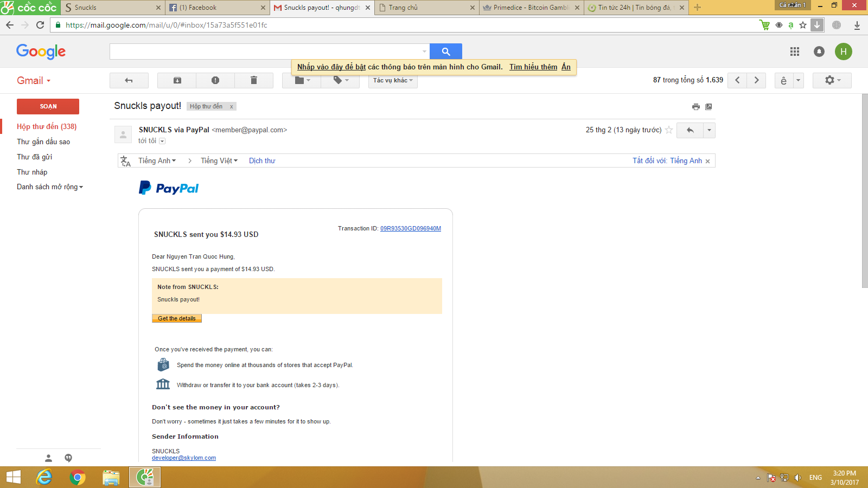The width and height of the screenshot is (868, 488).
Task: Open File Explorer from the taskbar
Action: 111,477
